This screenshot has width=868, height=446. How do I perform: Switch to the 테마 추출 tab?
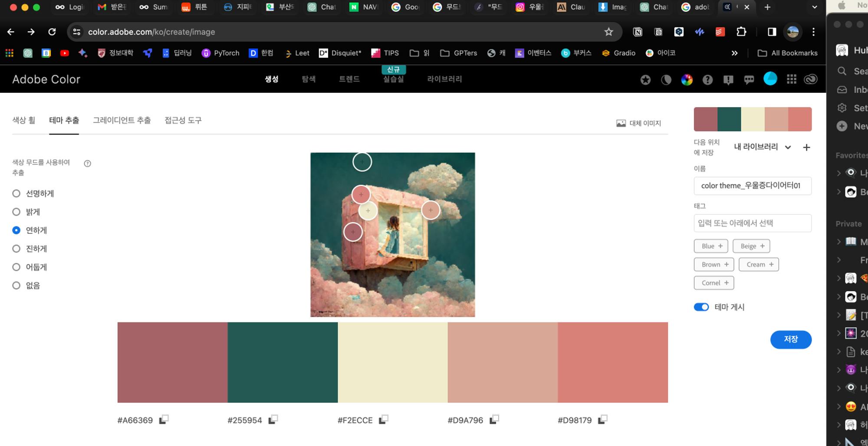(64, 120)
